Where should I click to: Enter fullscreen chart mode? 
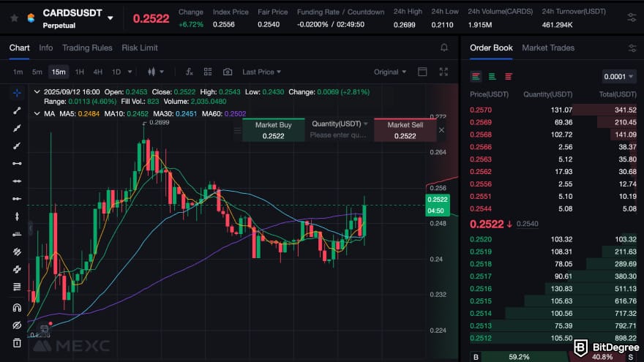pyautogui.click(x=443, y=72)
